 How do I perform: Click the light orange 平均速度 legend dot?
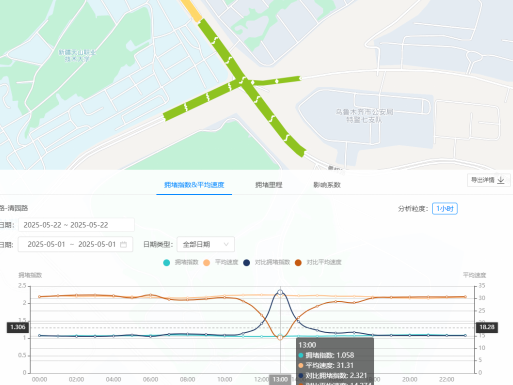click(x=207, y=263)
